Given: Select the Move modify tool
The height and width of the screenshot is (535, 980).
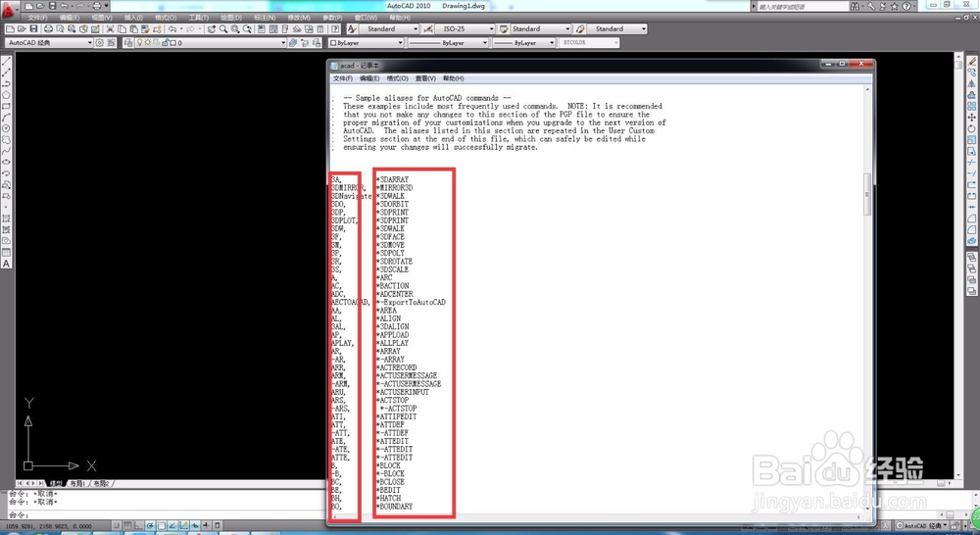Looking at the screenshot, I should (x=972, y=118).
